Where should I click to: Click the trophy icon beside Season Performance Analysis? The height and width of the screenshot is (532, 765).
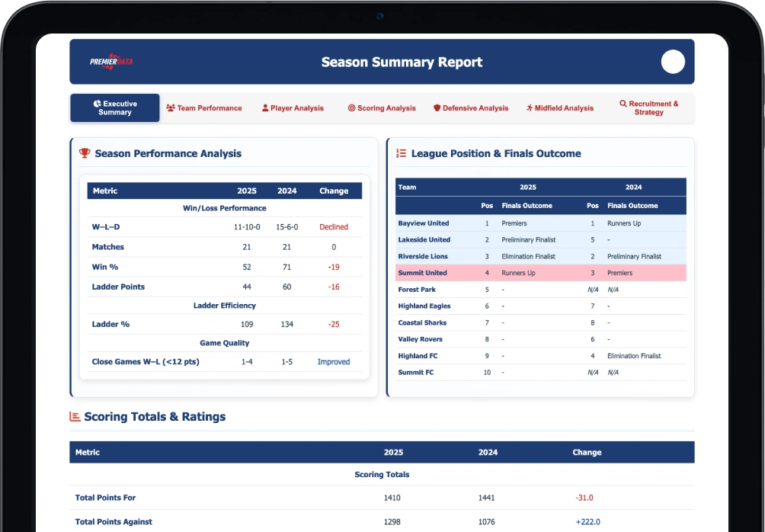tap(85, 153)
